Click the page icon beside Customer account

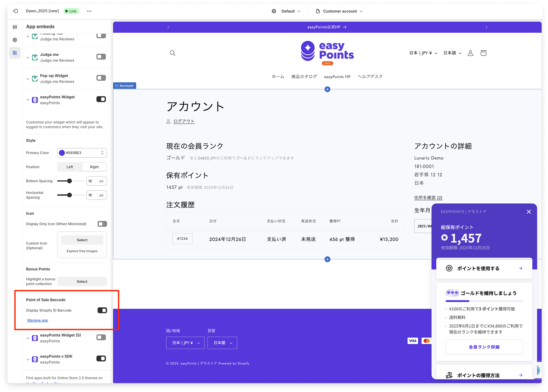[318, 11]
